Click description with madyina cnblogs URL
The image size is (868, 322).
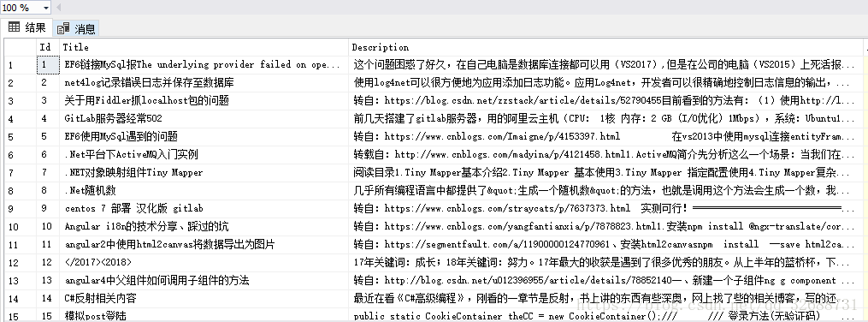point(605,154)
